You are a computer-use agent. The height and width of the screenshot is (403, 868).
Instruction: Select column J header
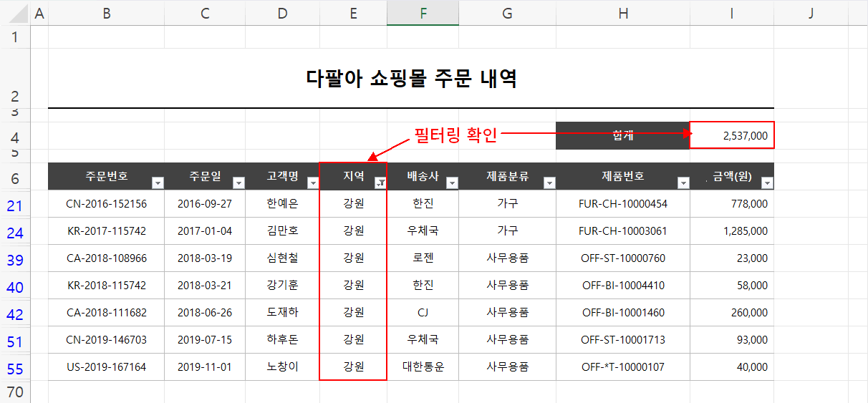[811, 12]
